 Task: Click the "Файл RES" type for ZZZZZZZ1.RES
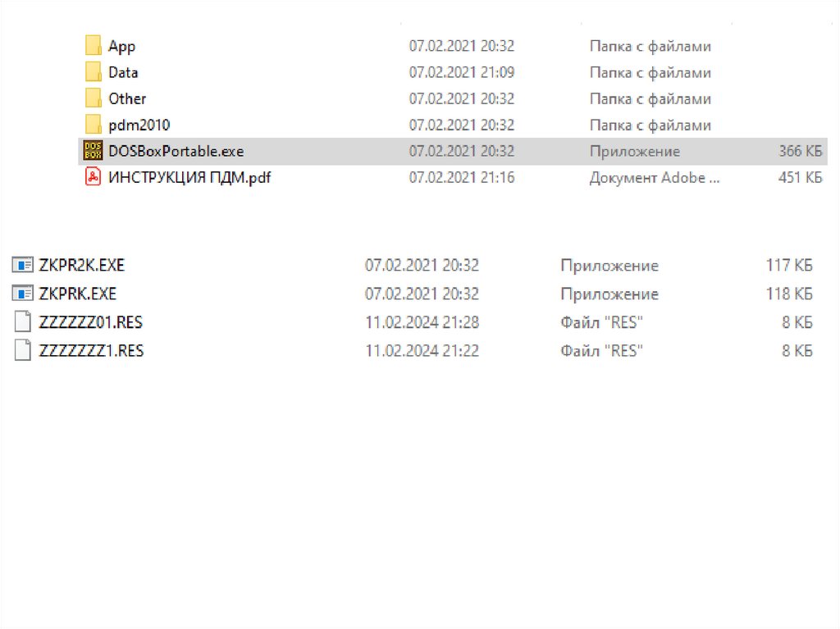[601, 351]
